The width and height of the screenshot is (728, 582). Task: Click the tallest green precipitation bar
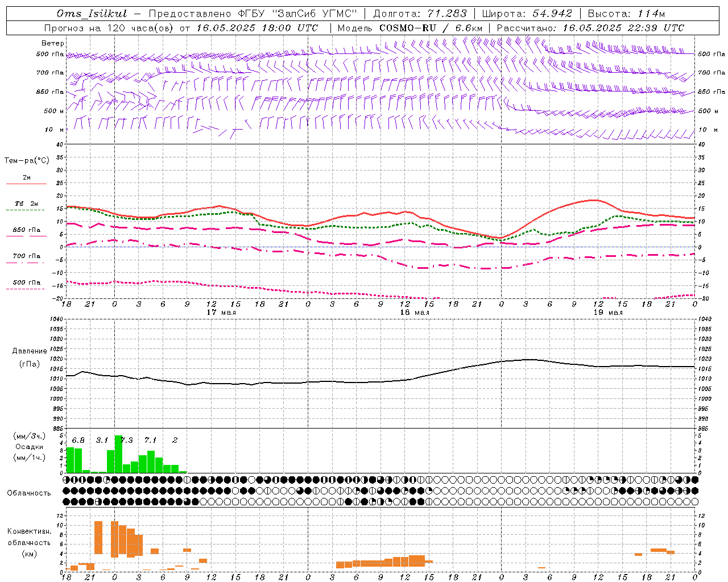(118, 454)
